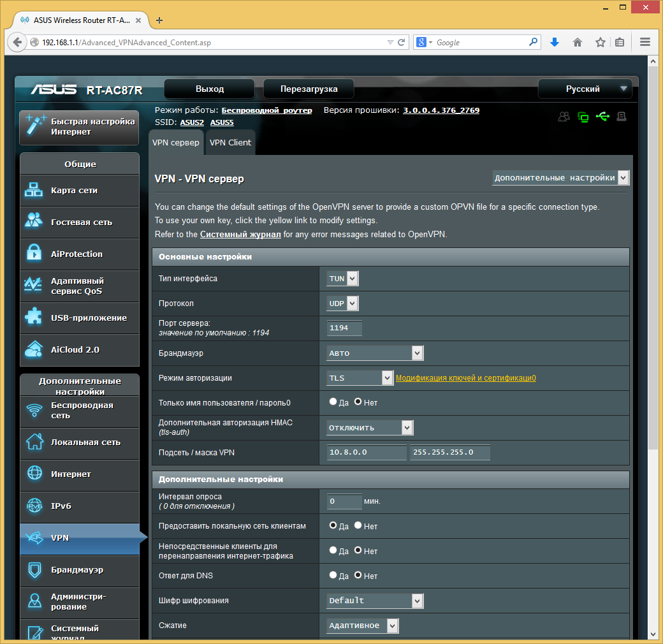Open AiCloud 2.0 section
The height and width of the screenshot is (644, 663).
click(x=80, y=350)
